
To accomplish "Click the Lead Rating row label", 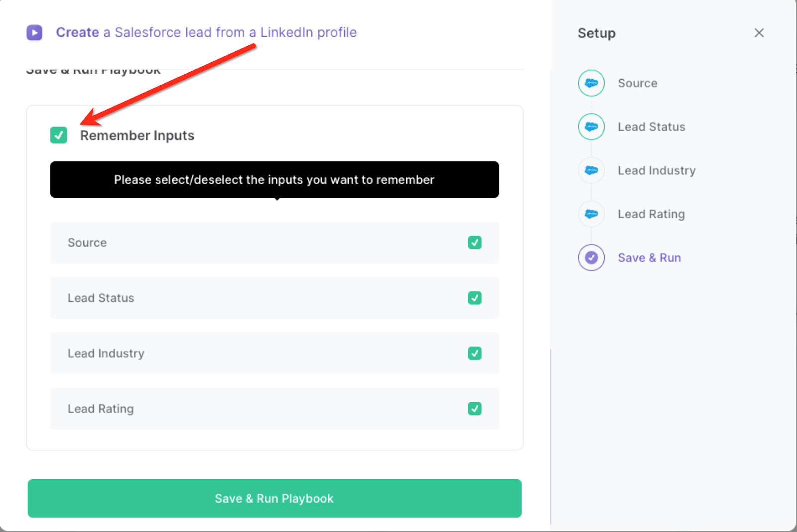I will [x=101, y=408].
